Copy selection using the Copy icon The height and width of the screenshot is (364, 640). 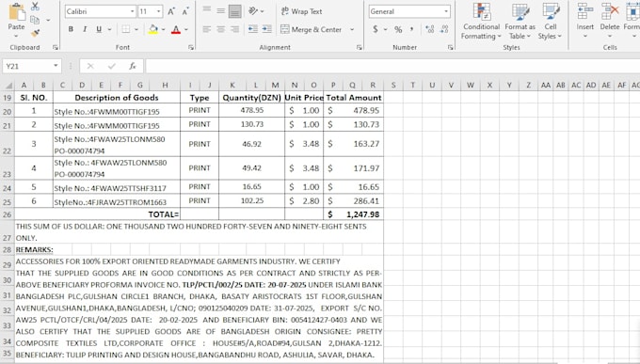[35, 19]
